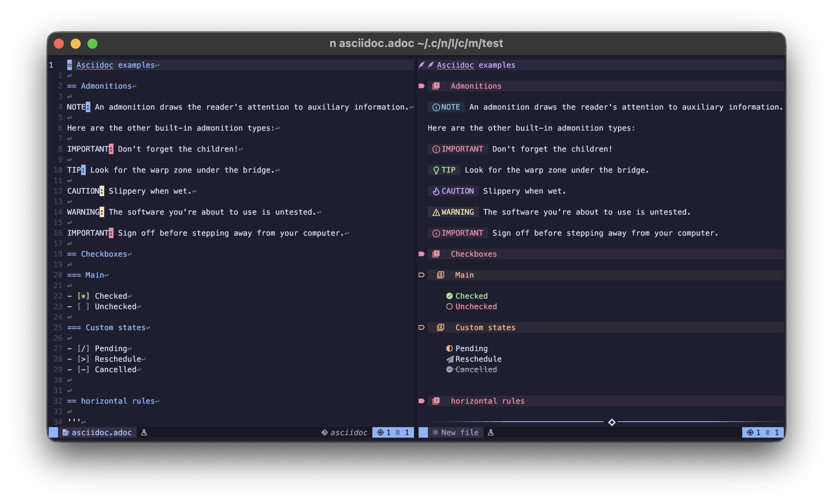Click the WARNING triangle icon
The width and height of the screenshot is (833, 504).
(x=436, y=212)
